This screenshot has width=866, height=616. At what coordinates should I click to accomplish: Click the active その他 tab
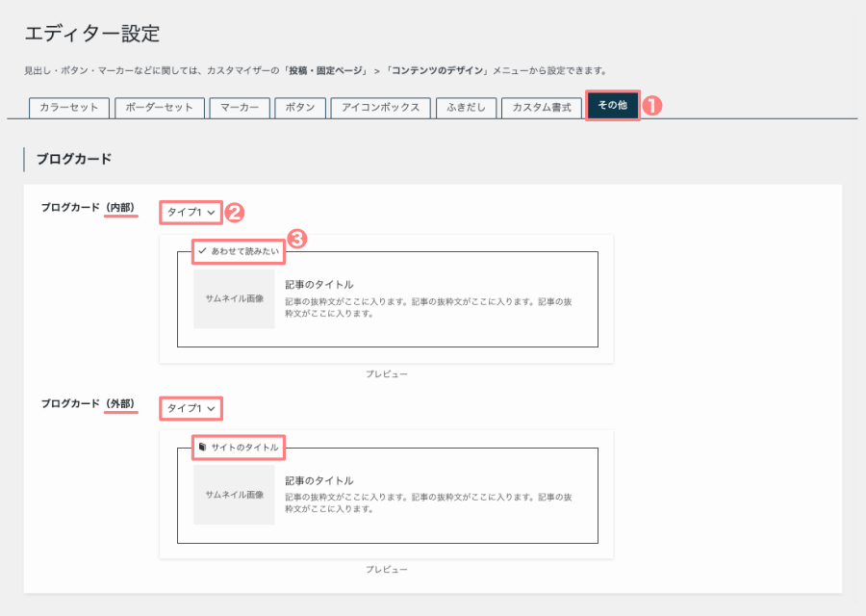point(613,106)
